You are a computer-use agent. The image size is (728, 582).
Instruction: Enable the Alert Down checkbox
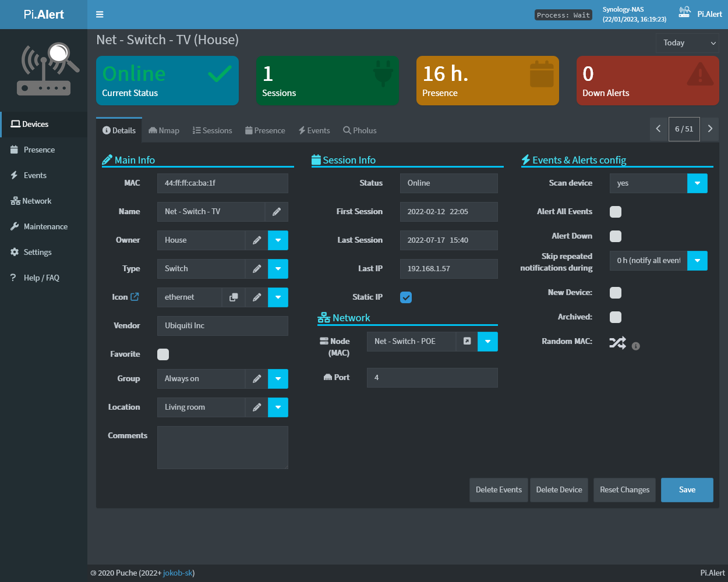[616, 236]
